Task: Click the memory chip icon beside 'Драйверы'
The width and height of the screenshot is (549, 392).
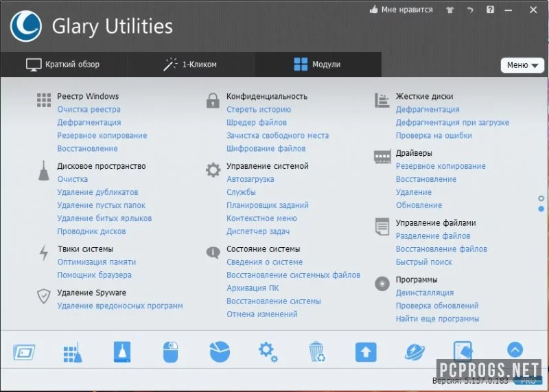Action: [382, 157]
